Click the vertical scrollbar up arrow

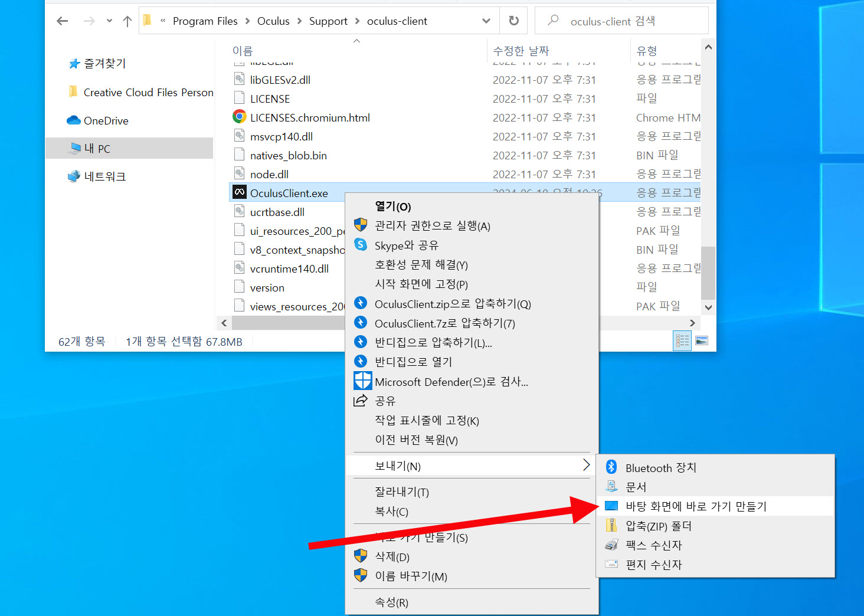[x=708, y=47]
